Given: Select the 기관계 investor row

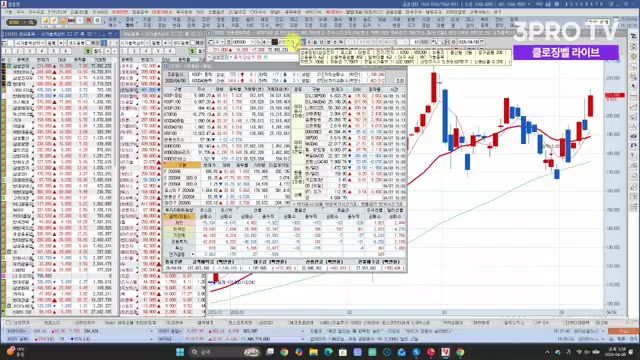Looking at the screenshot, I should [284, 236].
